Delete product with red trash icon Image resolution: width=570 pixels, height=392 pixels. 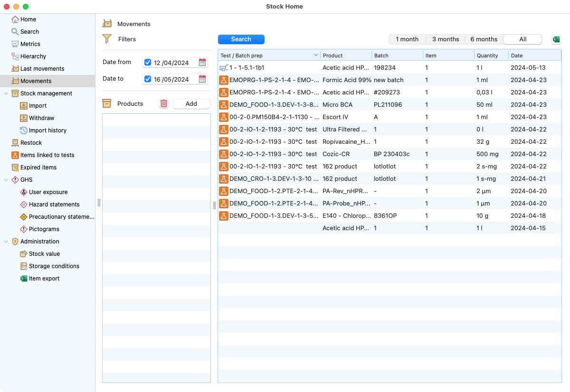coord(164,103)
